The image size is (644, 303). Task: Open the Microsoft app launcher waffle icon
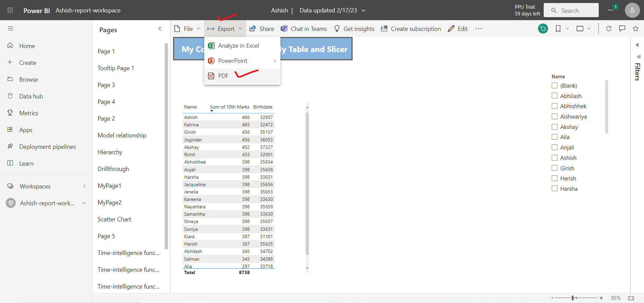coord(10,10)
